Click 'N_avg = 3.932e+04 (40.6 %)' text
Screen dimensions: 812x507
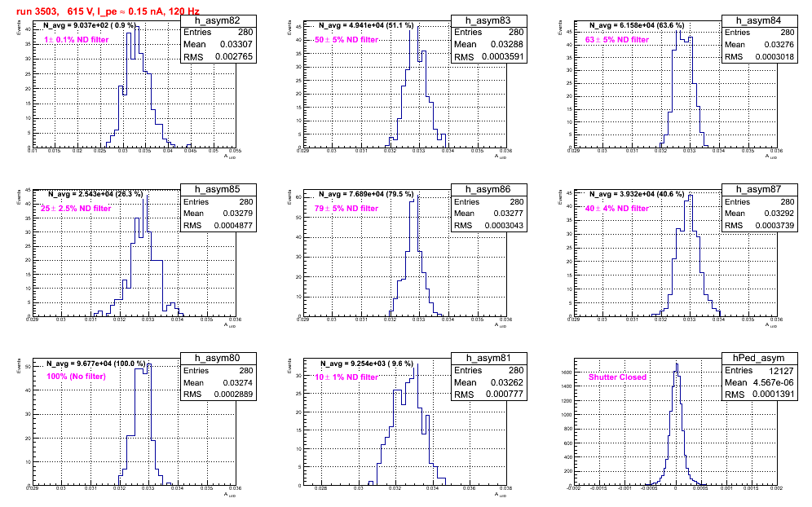(x=637, y=194)
